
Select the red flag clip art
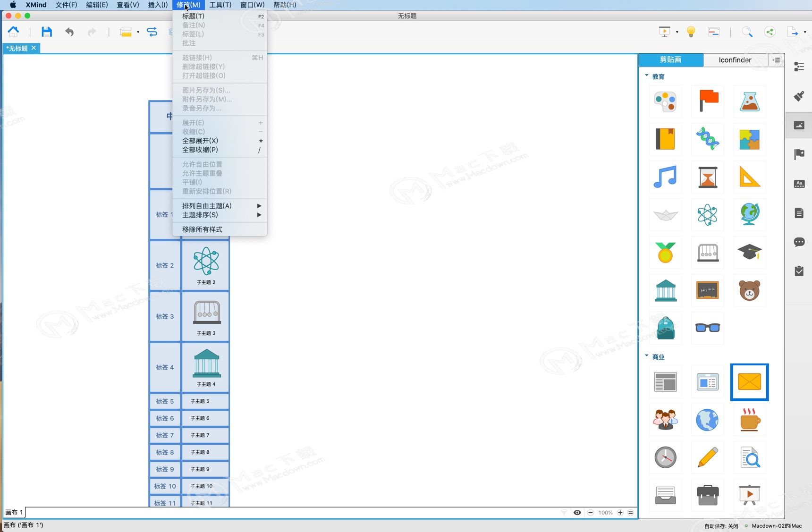[x=708, y=101]
